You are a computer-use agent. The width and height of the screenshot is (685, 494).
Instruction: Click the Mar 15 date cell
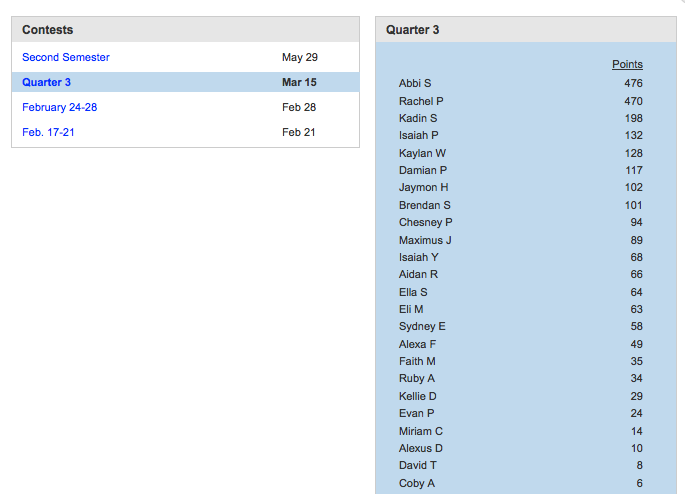[299, 82]
